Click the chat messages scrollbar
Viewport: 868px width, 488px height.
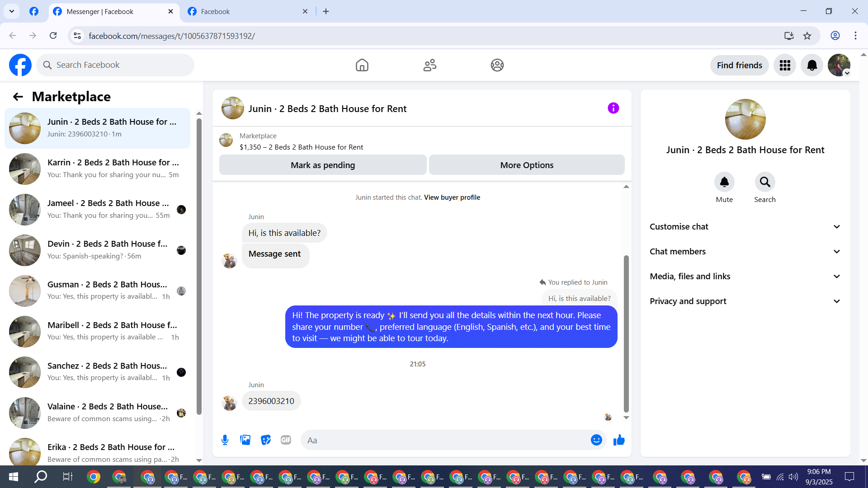626,334
